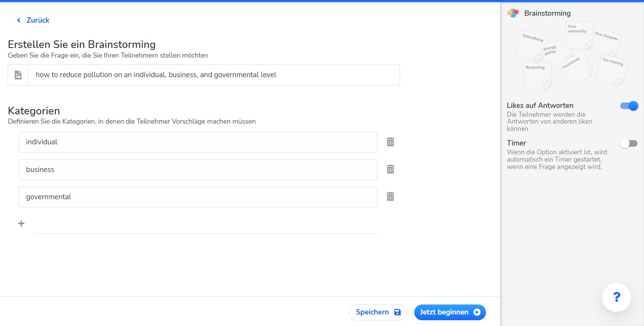Click the image upload icon beside question

point(18,75)
